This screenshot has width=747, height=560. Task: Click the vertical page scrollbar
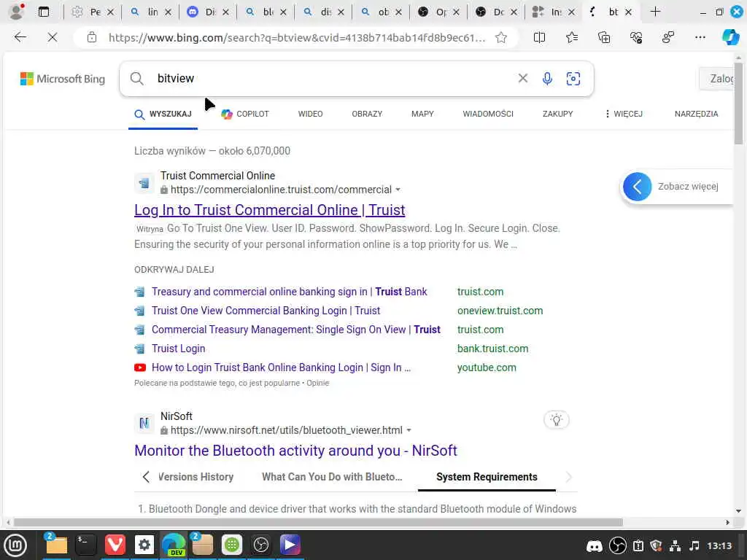738,102
